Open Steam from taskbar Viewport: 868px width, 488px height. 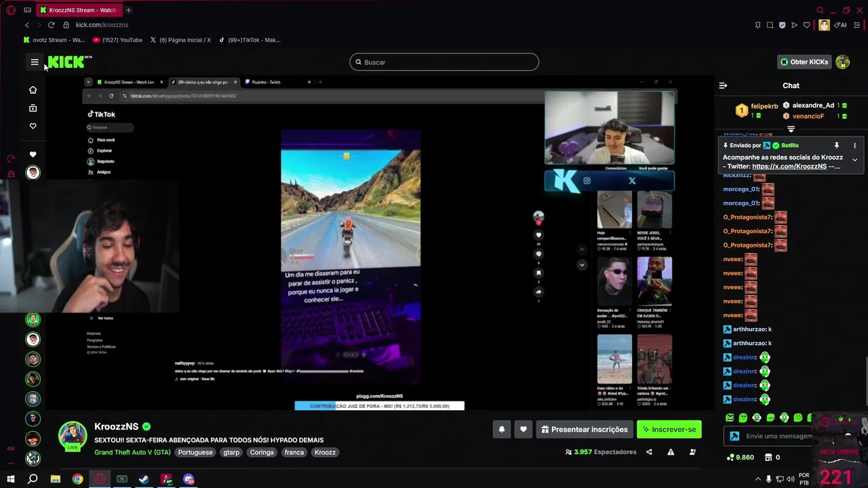144,479
